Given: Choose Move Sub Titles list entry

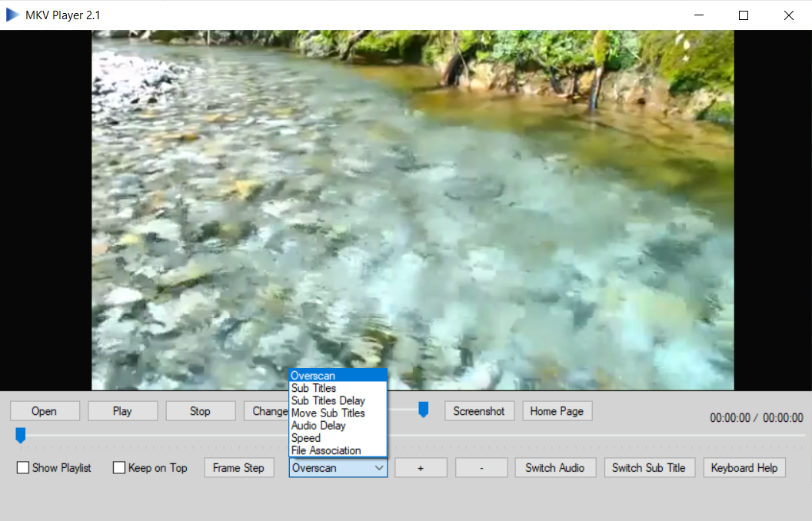Looking at the screenshot, I should 328,413.
